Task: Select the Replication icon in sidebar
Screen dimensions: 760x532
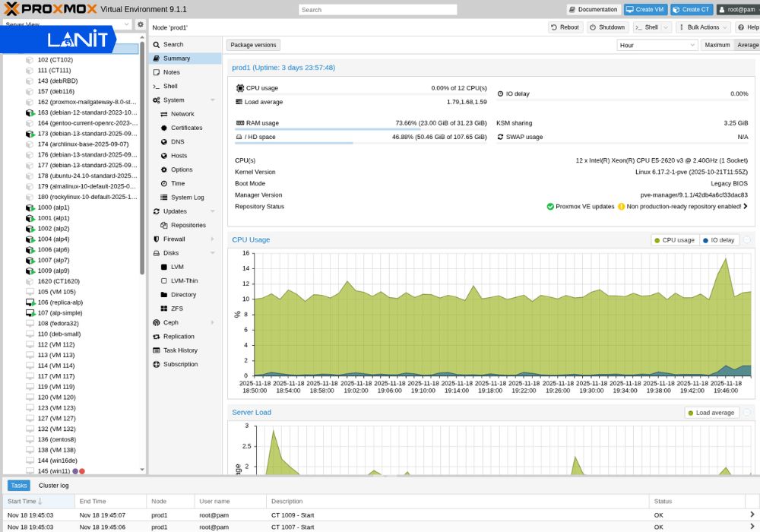Action: point(156,336)
